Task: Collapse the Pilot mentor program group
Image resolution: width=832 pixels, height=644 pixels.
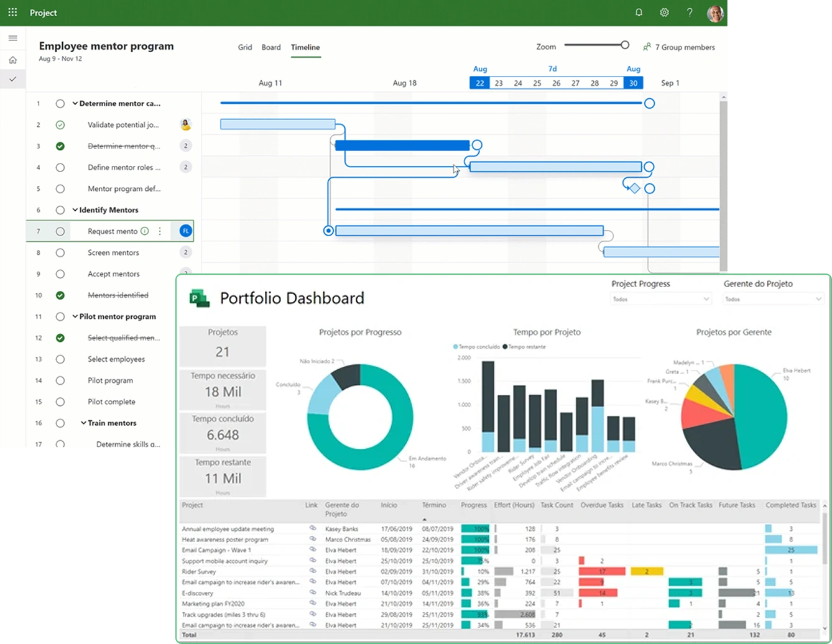Action: point(75,316)
